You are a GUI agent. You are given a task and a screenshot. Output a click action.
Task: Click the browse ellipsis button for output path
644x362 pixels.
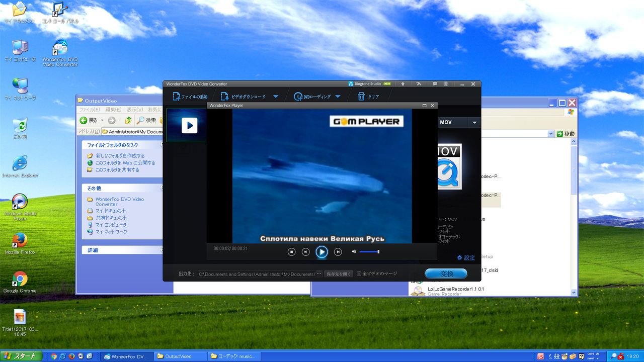point(319,274)
